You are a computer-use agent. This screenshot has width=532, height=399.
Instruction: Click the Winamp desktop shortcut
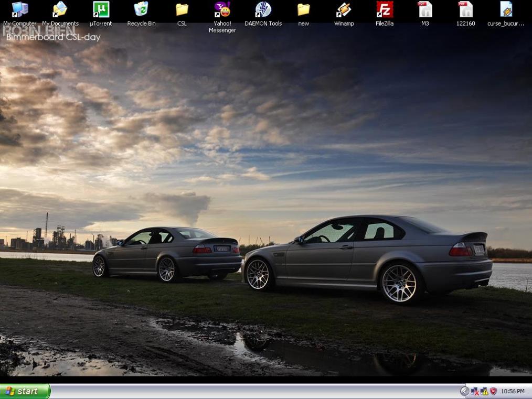(x=344, y=10)
